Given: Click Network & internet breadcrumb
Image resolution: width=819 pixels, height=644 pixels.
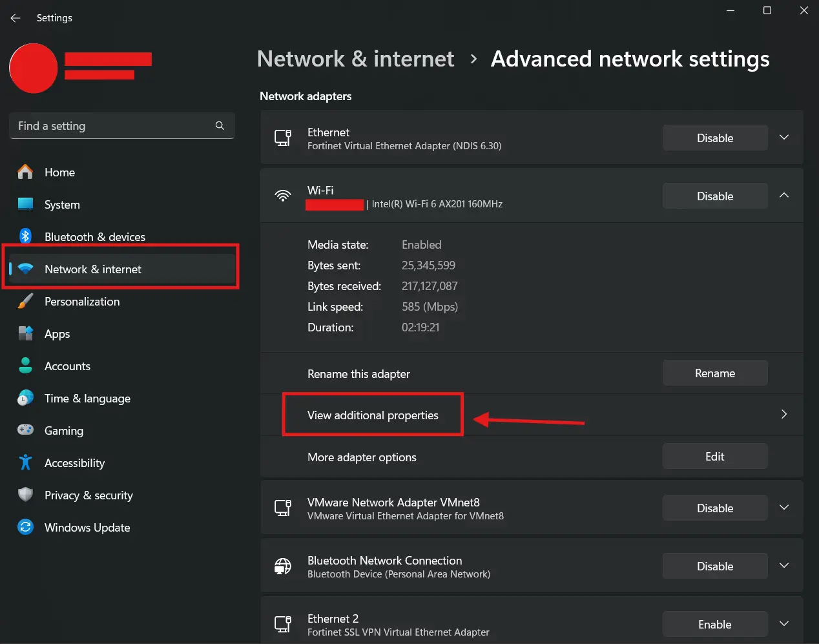Looking at the screenshot, I should 355,59.
